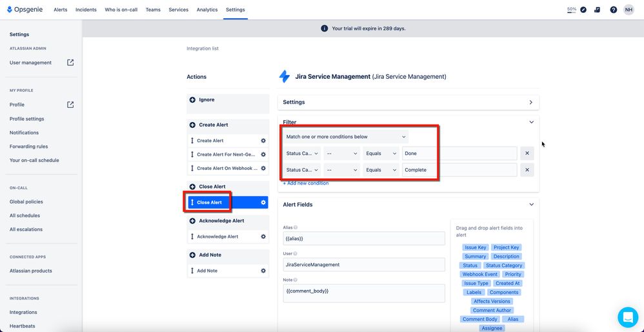
Task: Open the -- dropdown in Done row
Action: tap(342, 153)
